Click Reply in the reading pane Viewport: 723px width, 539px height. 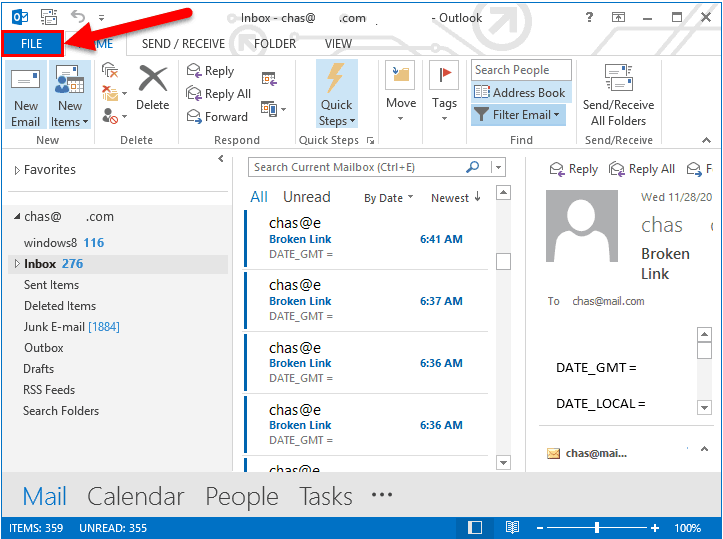click(x=574, y=169)
